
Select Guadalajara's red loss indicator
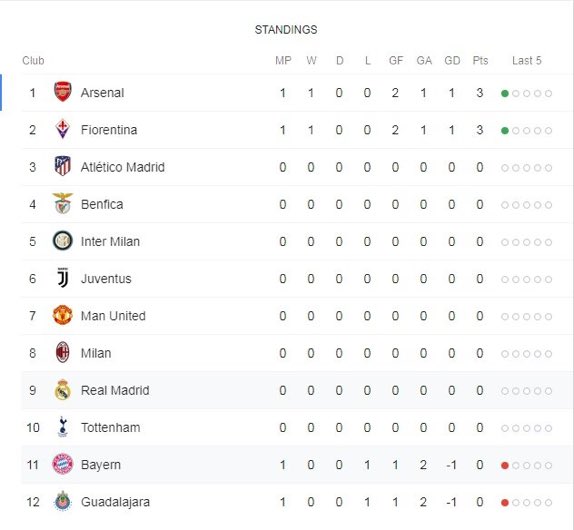pyautogui.click(x=505, y=503)
